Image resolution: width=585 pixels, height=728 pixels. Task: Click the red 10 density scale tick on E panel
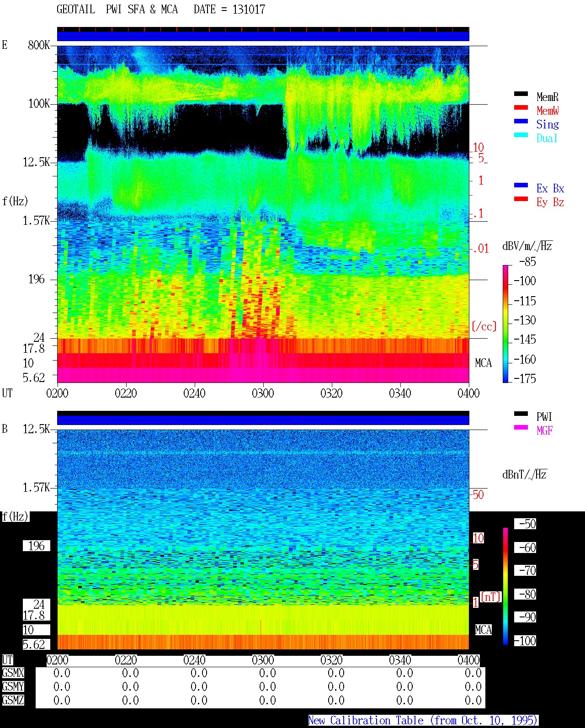(479, 148)
